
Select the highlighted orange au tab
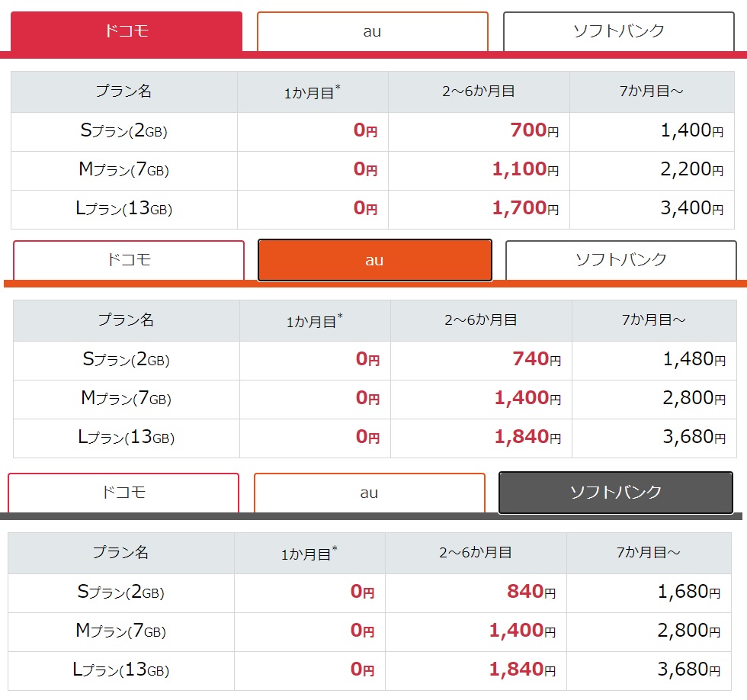tap(374, 260)
